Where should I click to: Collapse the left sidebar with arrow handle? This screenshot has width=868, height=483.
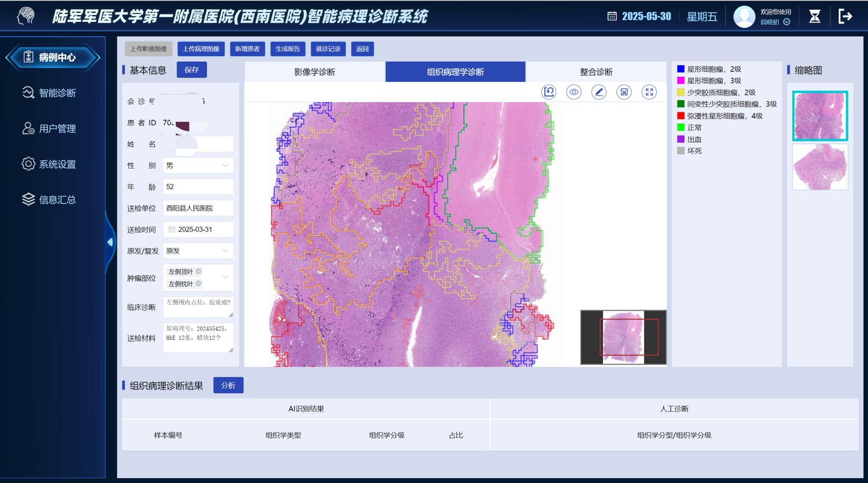pyautogui.click(x=110, y=242)
